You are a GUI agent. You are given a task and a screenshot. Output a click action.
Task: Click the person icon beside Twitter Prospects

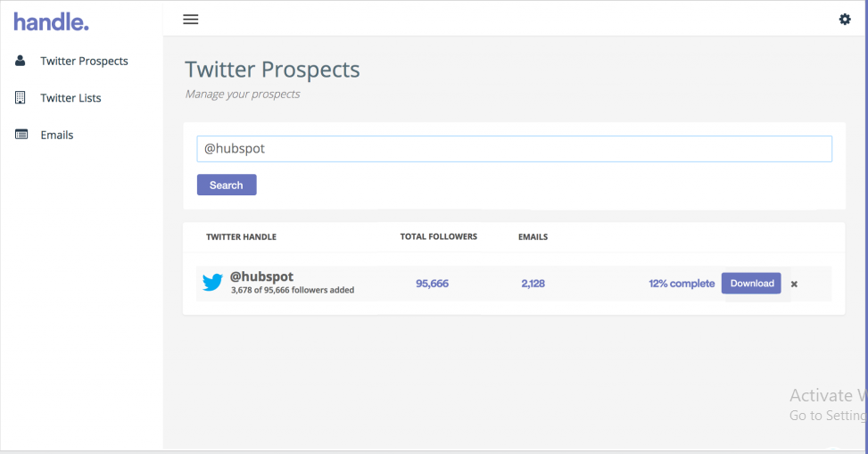(x=20, y=61)
